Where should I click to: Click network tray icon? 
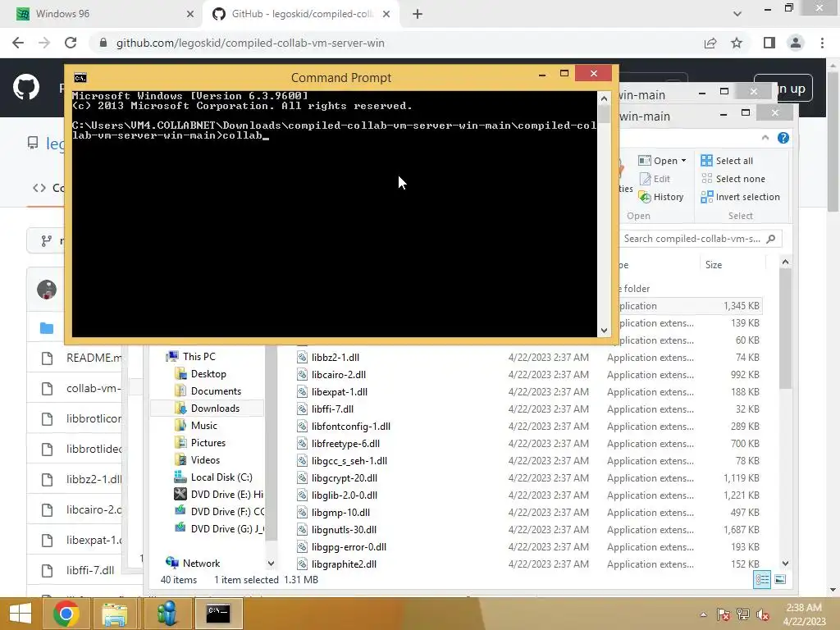(x=743, y=614)
